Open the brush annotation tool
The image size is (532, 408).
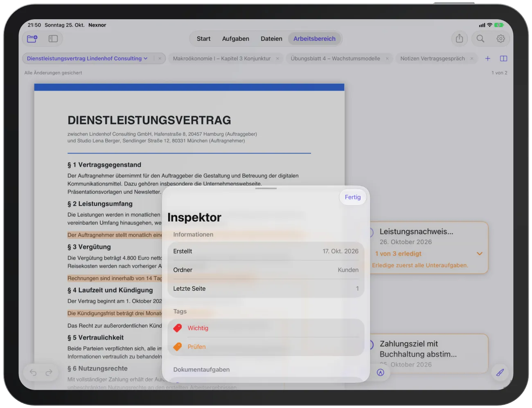click(500, 372)
